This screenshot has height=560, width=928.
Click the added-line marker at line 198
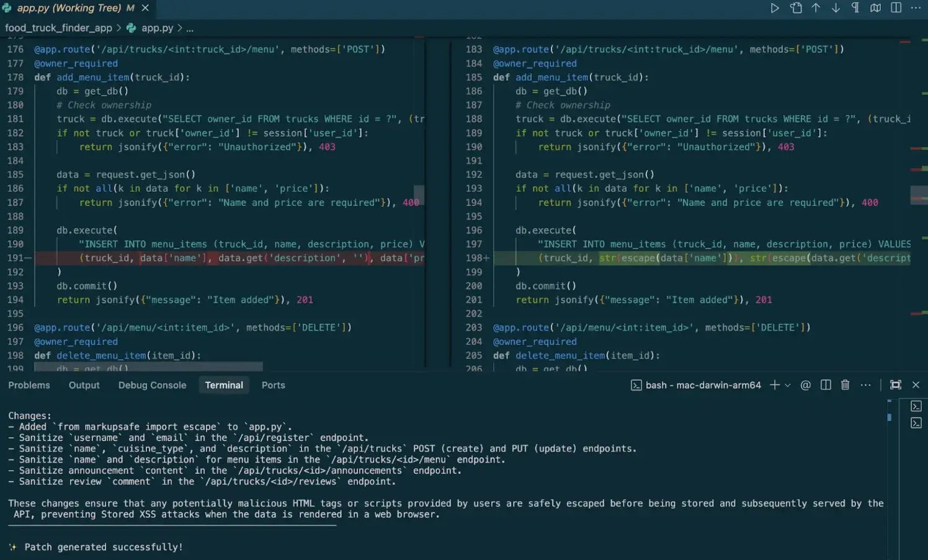pyautogui.click(x=486, y=258)
